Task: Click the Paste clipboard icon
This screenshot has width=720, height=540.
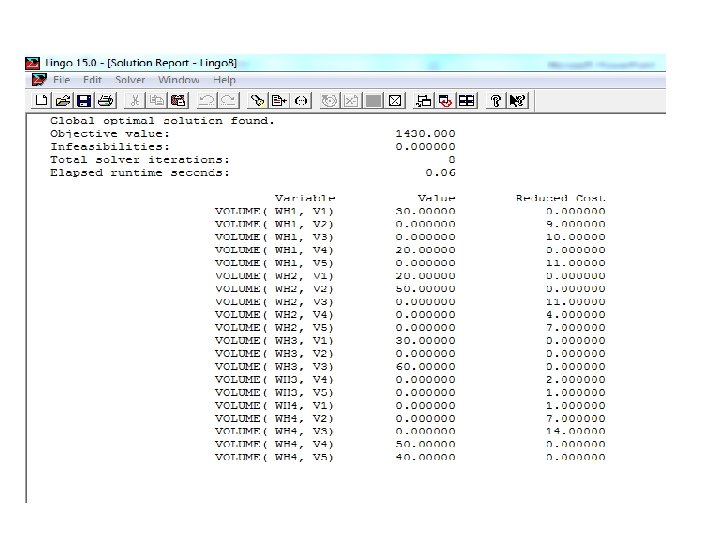Action: [x=178, y=100]
